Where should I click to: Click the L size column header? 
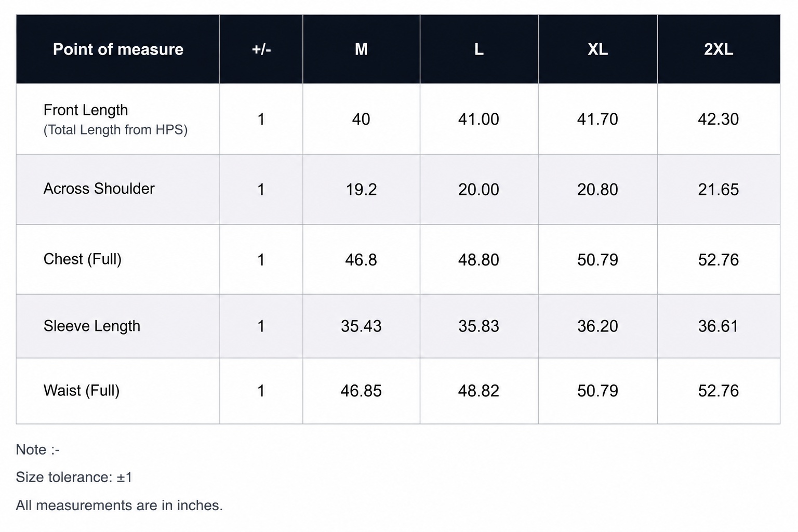tap(479, 49)
